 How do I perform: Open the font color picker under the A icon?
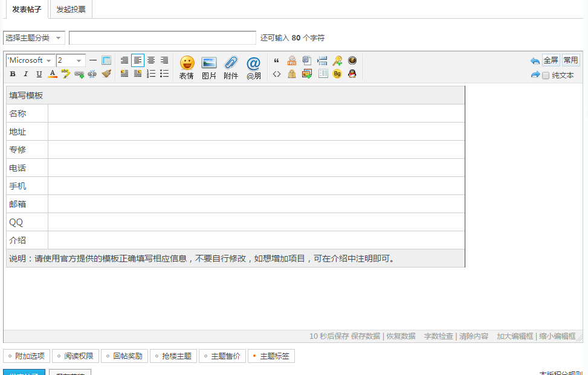[52, 74]
